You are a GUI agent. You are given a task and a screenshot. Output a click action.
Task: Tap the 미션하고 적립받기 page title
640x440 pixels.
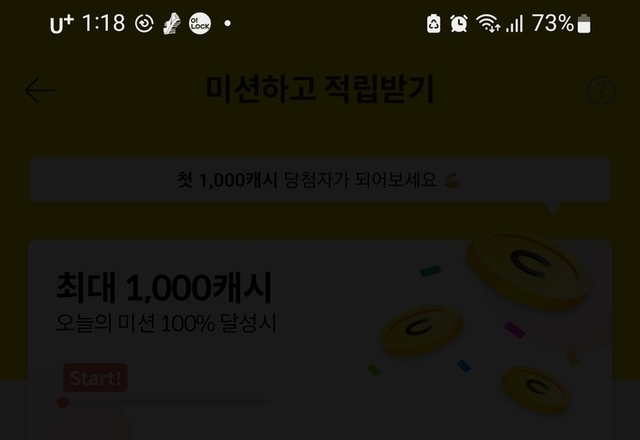coord(320,89)
